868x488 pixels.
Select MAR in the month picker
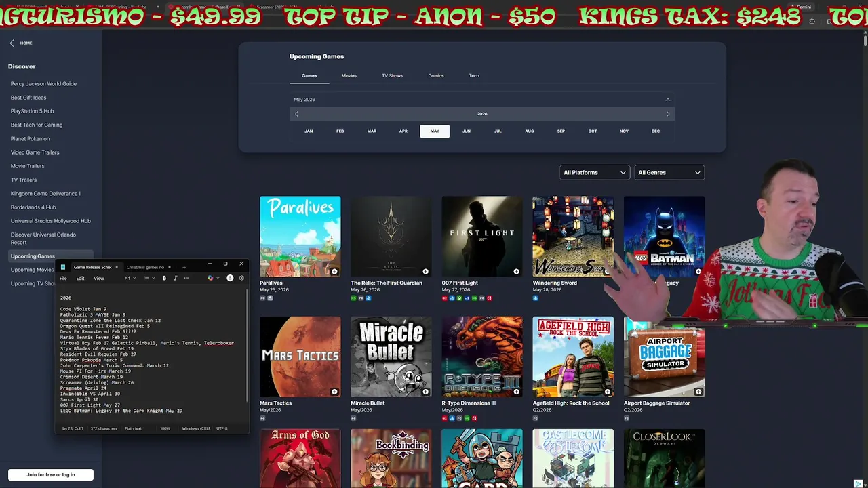tap(372, 131)
